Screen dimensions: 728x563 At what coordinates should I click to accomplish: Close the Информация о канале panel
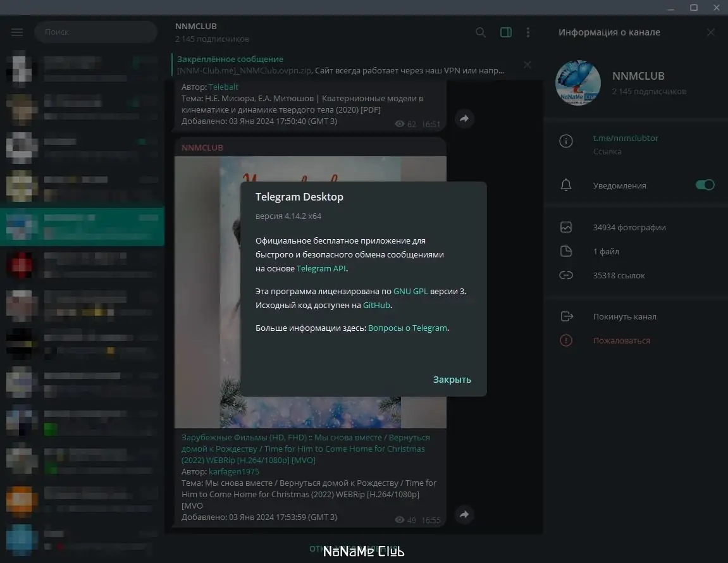click(711, 32)
